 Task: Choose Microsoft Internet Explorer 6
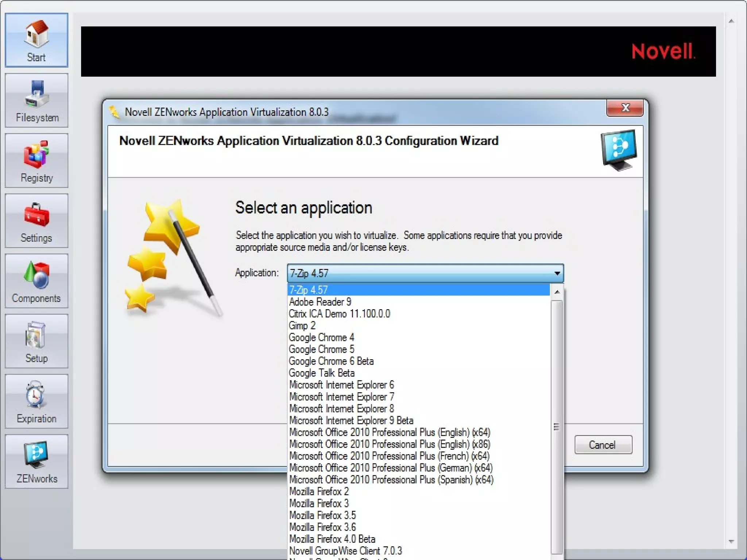pyautogui.click(x=419, y=385)
